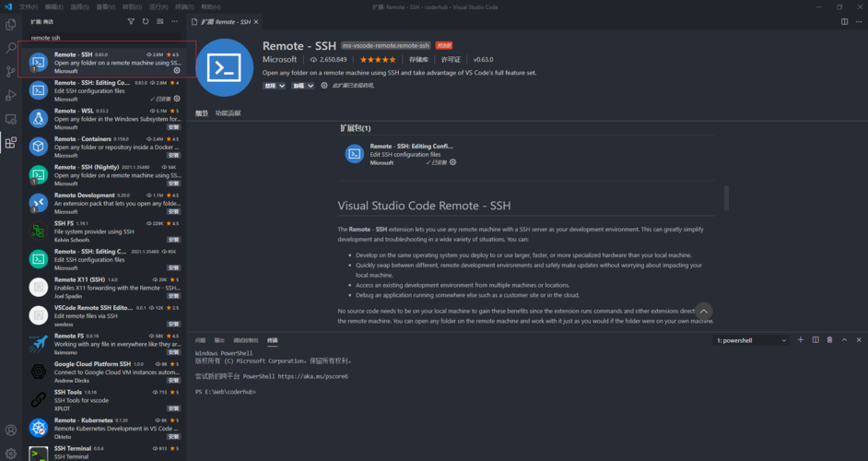Select Remote - SSH (Nightly) extension row

(105, 175)
